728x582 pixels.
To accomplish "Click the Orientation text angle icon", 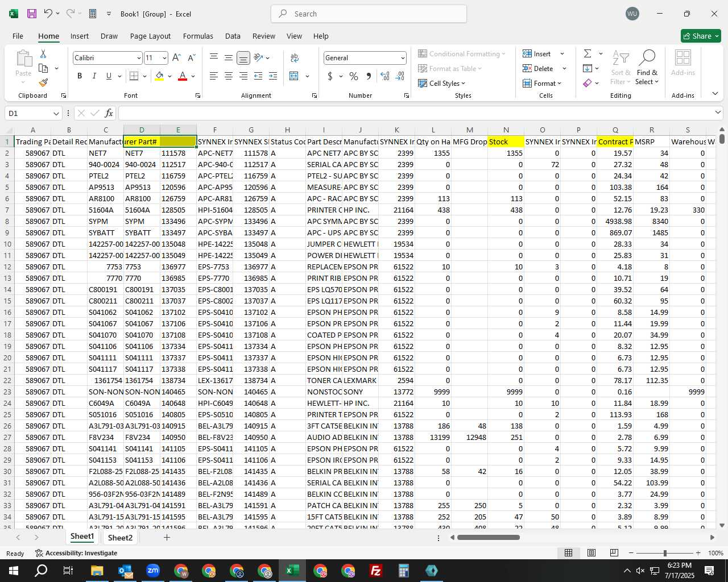I will click(x=259, y=57).
